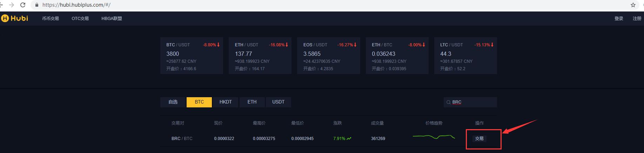Click the 现价 column header
Image resolution: width=644 pixels, height=153 pixels.
(x=218, y=123)
